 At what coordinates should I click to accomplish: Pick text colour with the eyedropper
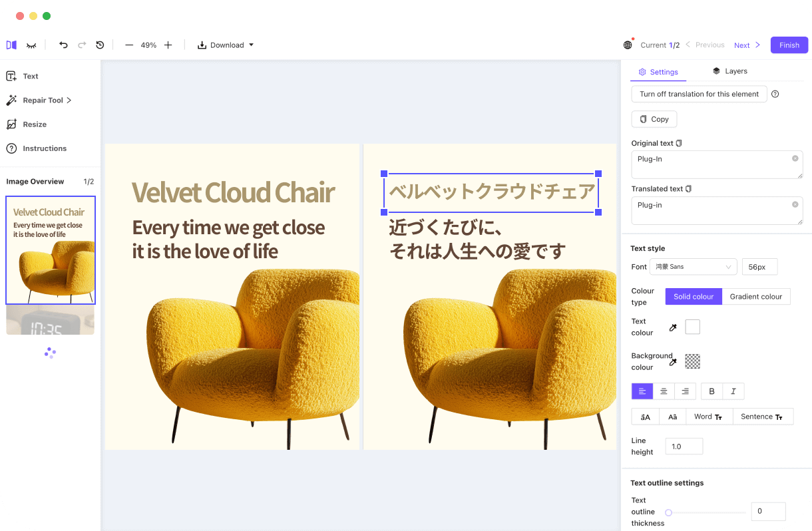(x=673, y=327)
